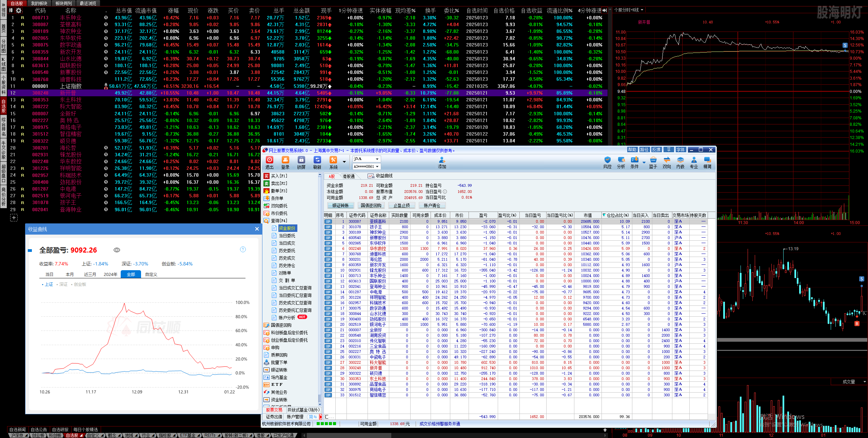
Task: Toggle the 简 simple mode switch
Action: click(313, 417)
